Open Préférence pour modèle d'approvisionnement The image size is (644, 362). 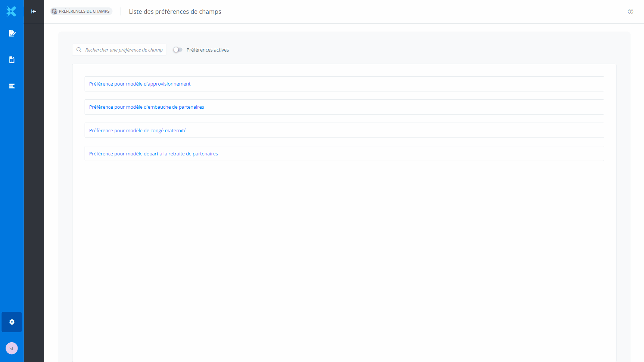click(x=140, y=84)
